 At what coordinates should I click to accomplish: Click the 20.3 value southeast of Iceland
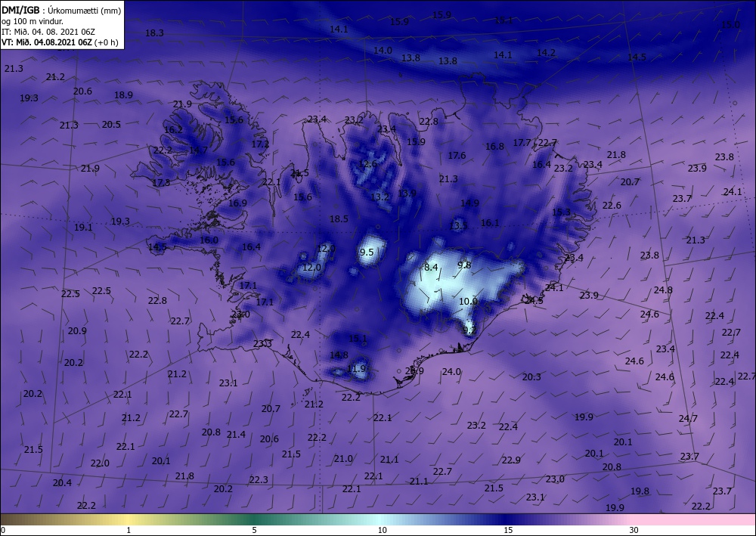tap(531, 377)
